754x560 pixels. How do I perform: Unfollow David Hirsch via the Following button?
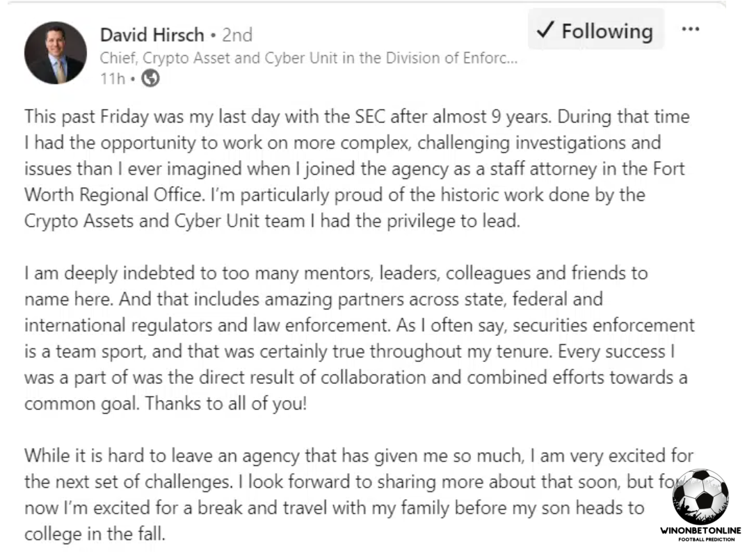596,31
